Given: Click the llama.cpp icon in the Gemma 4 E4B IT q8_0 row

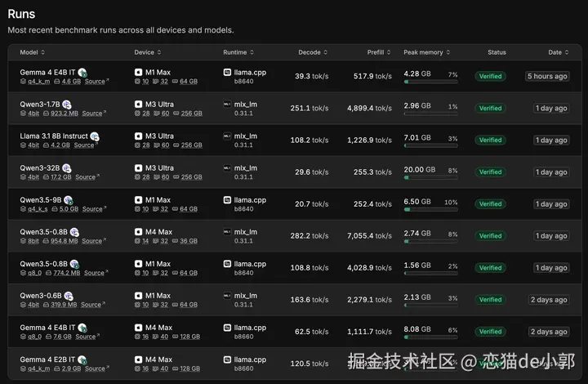Looking at the screenshot, I should click(x=227, y=328).
